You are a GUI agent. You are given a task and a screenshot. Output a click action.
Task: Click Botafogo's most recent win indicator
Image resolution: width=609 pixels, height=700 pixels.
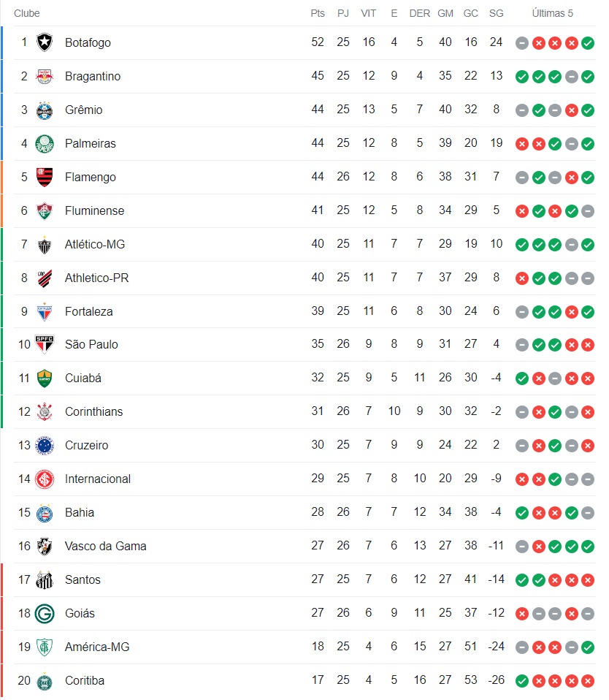[588, 43]
